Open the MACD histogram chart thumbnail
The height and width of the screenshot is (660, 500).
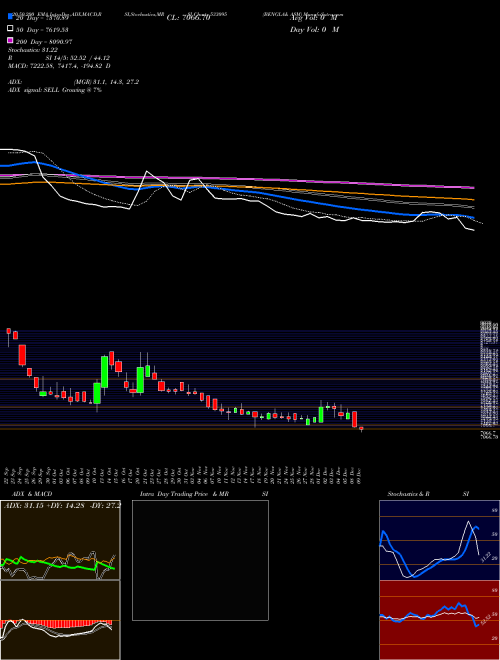pos(60,620)
